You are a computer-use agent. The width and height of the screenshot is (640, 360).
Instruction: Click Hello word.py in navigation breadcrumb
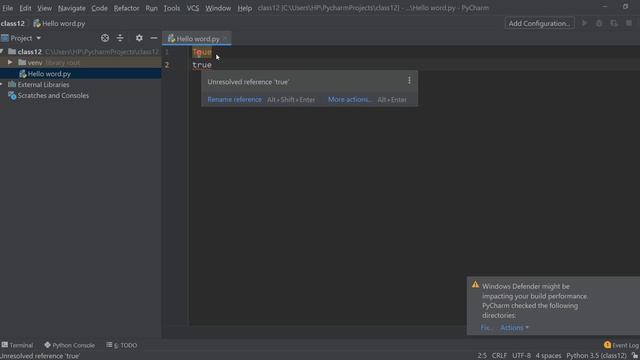tap(59, 24)
